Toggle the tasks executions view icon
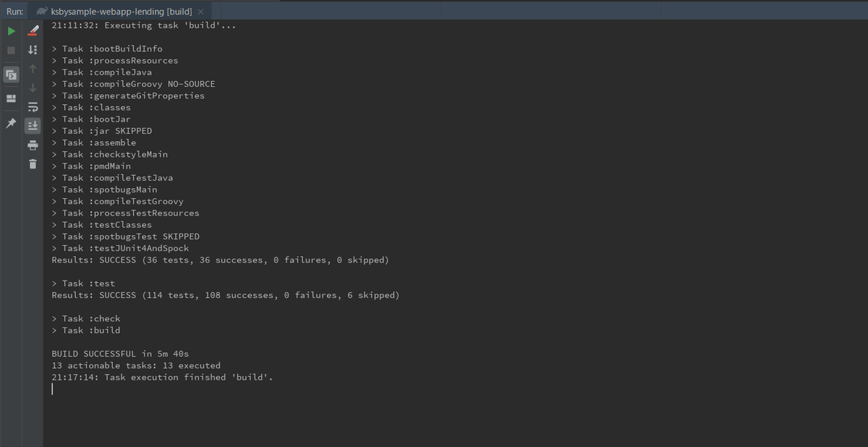The width and height of the screenshot is (868, 447). pos(11,74)
